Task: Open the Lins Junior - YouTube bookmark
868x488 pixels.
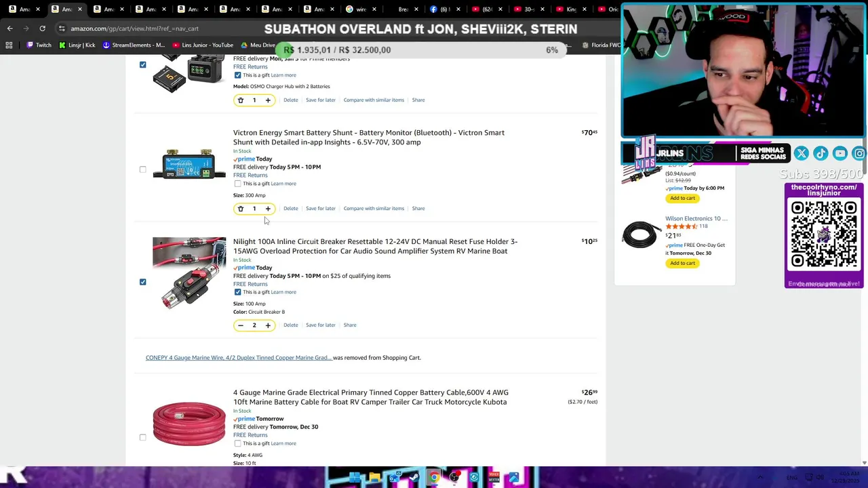Action: (x=203, y=45)
